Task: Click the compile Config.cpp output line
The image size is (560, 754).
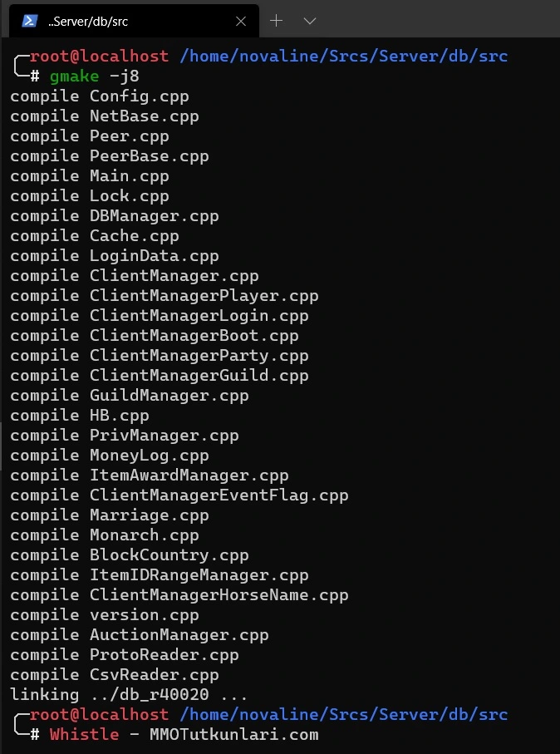Action: pos(100,96)
